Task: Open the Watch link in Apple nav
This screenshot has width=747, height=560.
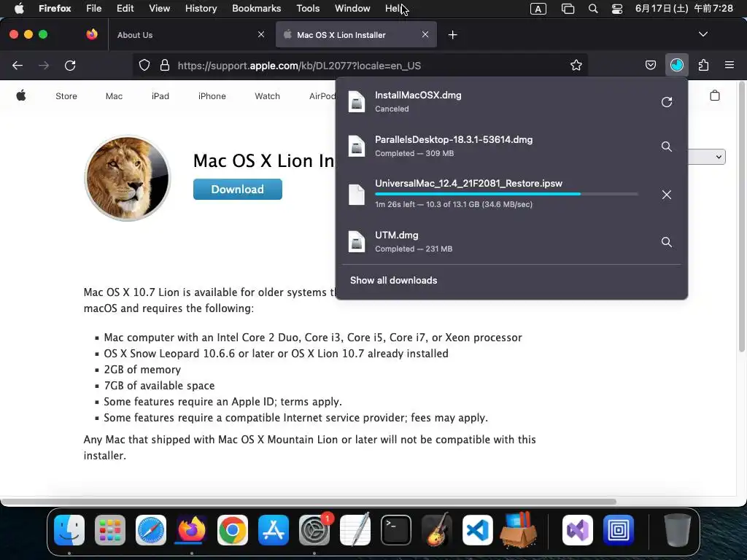Action: [x=267, y=96]
